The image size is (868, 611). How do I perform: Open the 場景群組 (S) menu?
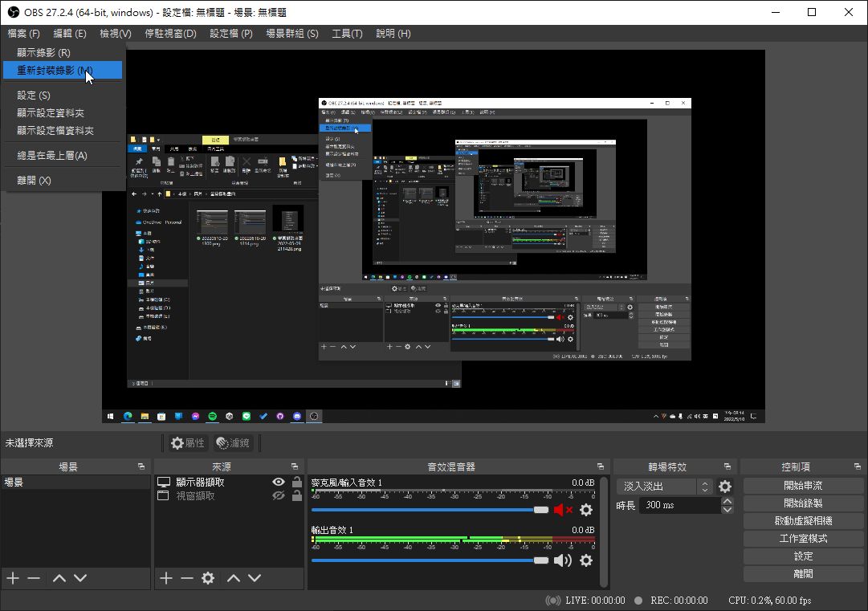point(292,34)
